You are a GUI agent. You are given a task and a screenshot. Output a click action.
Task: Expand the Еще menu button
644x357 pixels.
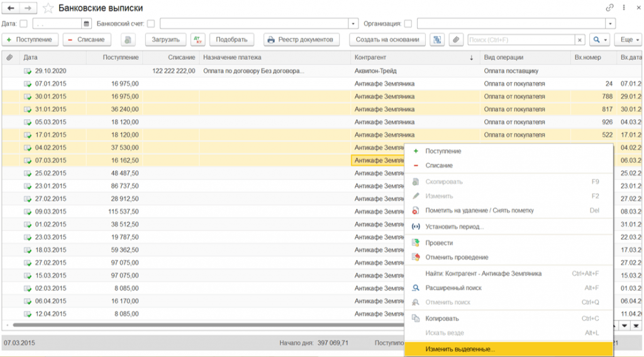(x=628, y=40)
